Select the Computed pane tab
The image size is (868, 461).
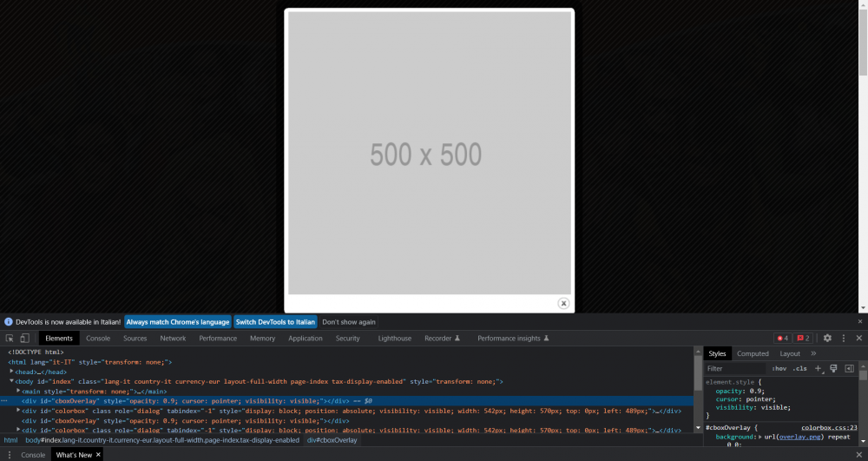pos(753,353)
